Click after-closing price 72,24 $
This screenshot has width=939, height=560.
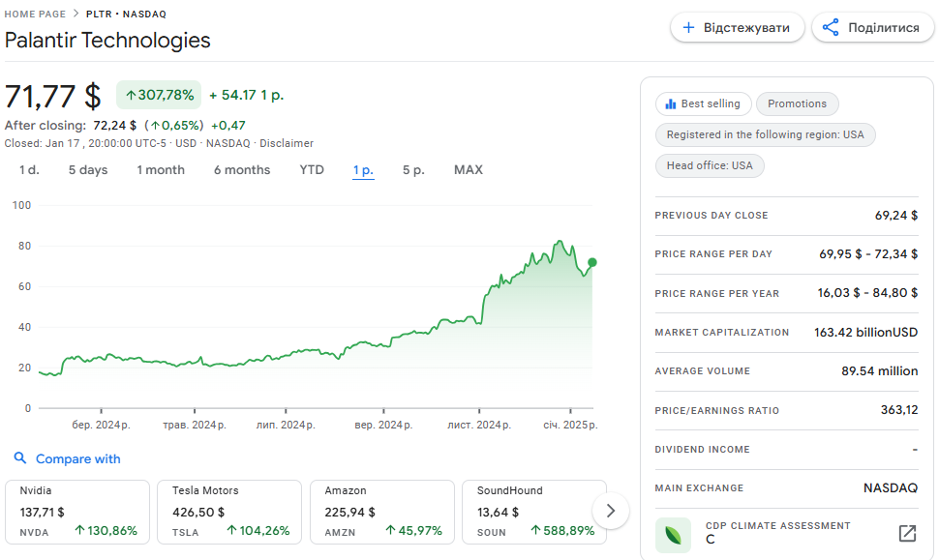(x=114, y=126)
